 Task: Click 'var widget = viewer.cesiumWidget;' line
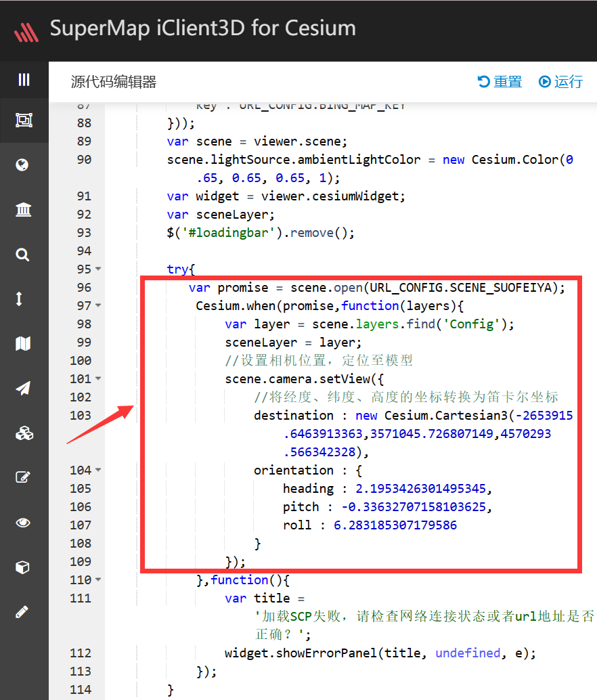[x=286, y=196]
